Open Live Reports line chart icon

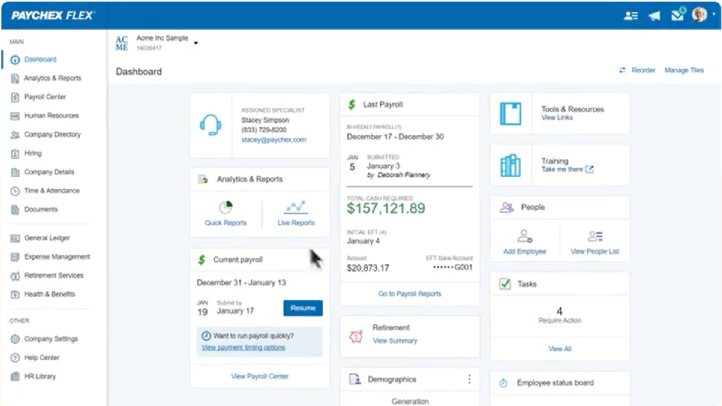click(296, 207)
